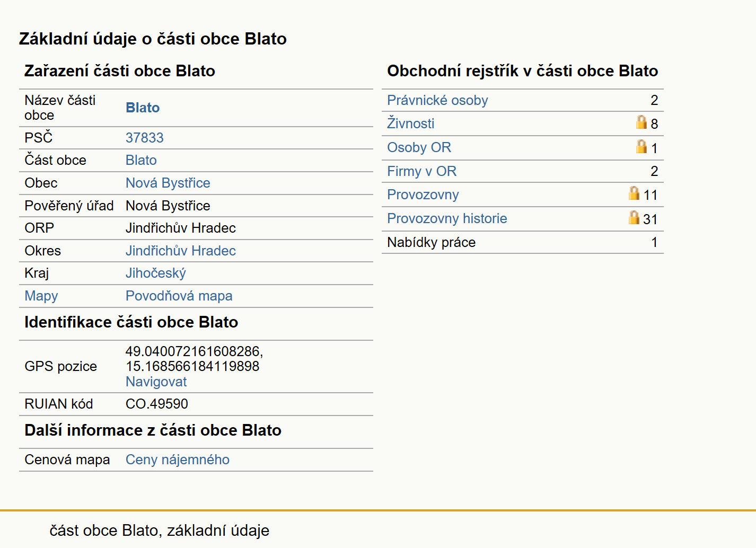The width and height of the screenshot is (756, 548).
Task: Open the Osoby OR link
Action: [x=419, y=147]
